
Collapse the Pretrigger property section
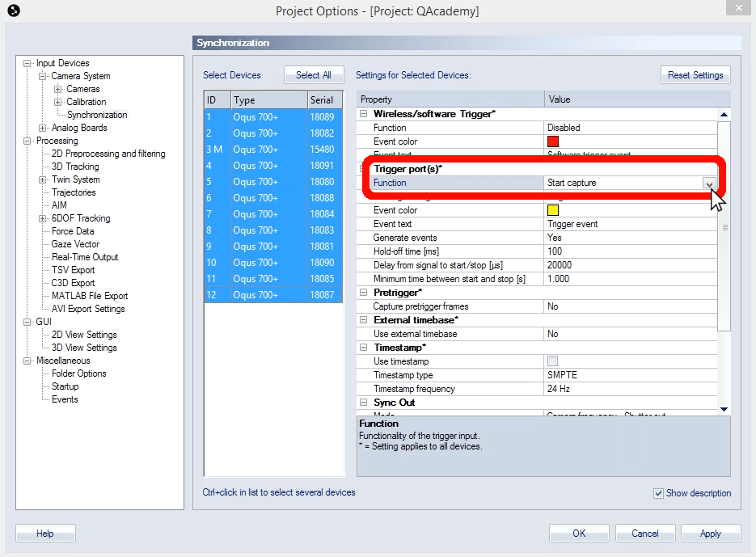[363, 293]
